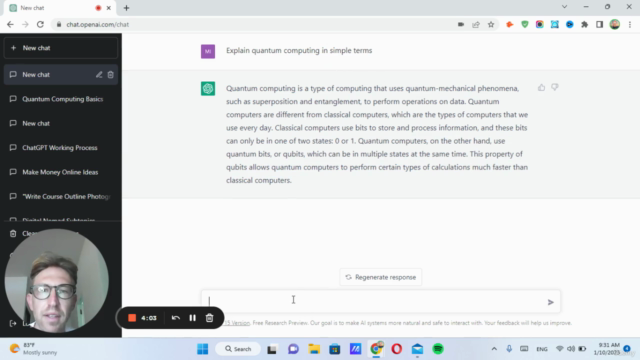Open the browser extensions puzzle menu
The image size is (640, 360).
pyautogui.click(x=584, y=24)
